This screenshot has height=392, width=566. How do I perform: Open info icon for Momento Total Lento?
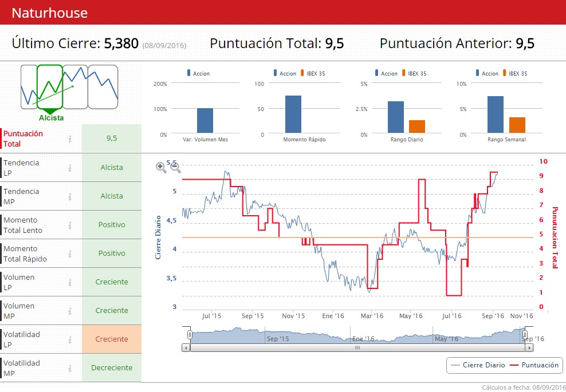(x=70, y=225)
